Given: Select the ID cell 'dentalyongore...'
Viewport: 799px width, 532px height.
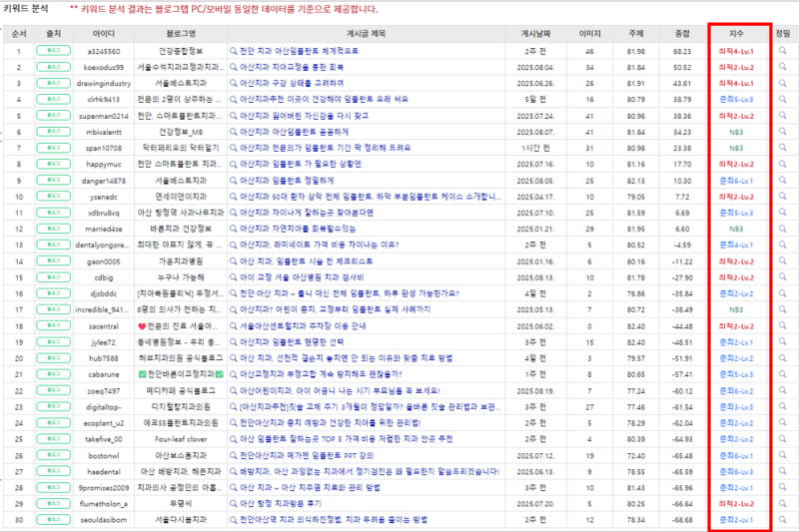Looking at the screenshot, I should 102,245.
